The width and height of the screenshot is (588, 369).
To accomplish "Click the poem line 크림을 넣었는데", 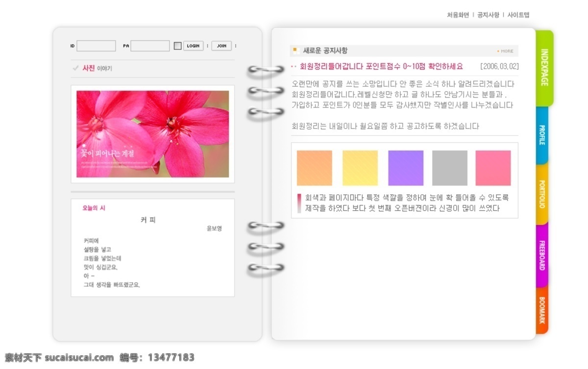I will (x=102, y=258).
